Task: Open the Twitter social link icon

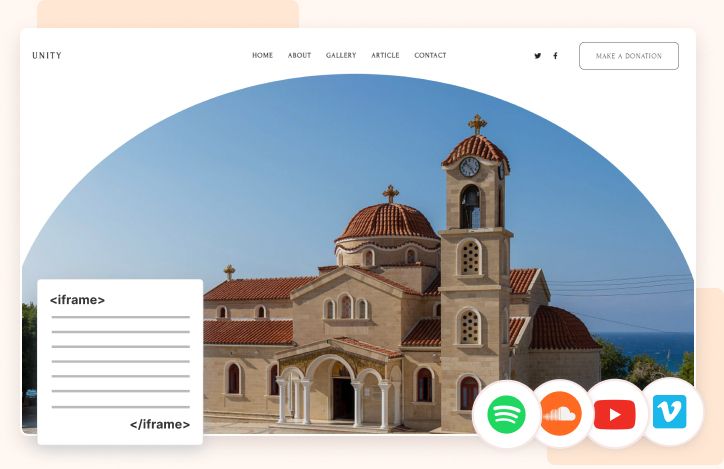Action: click(538, 56)
